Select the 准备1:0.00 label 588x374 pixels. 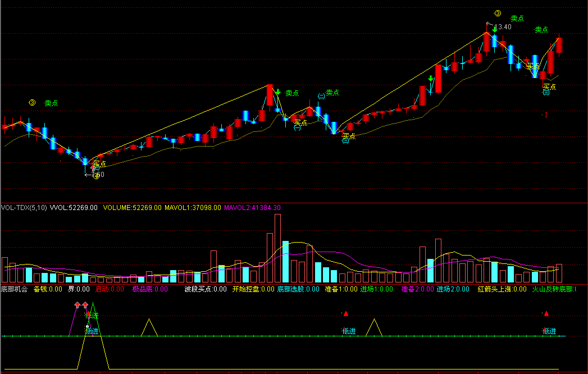(x=341, y=289)
